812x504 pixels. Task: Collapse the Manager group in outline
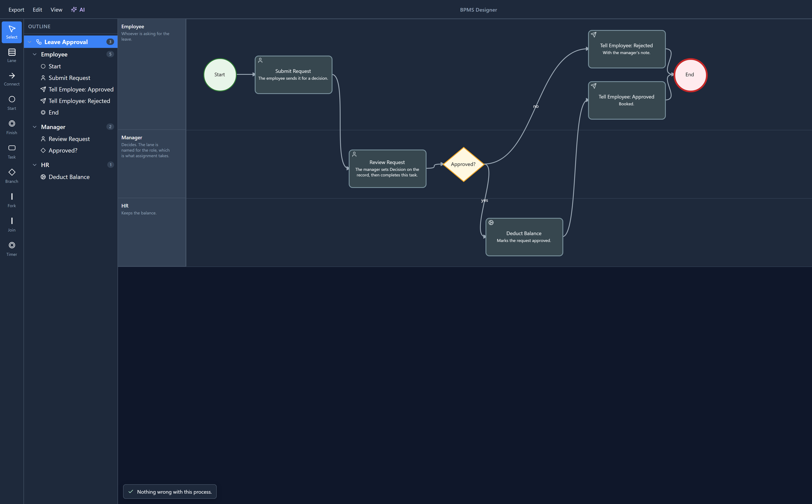coord(35,127)
